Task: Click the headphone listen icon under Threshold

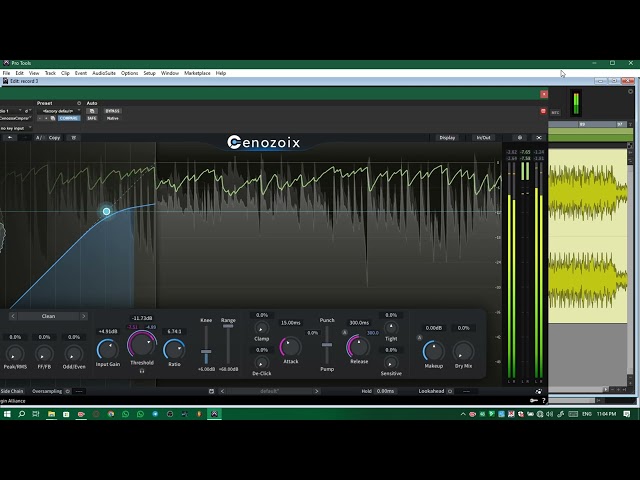Action: pos(142,371)
